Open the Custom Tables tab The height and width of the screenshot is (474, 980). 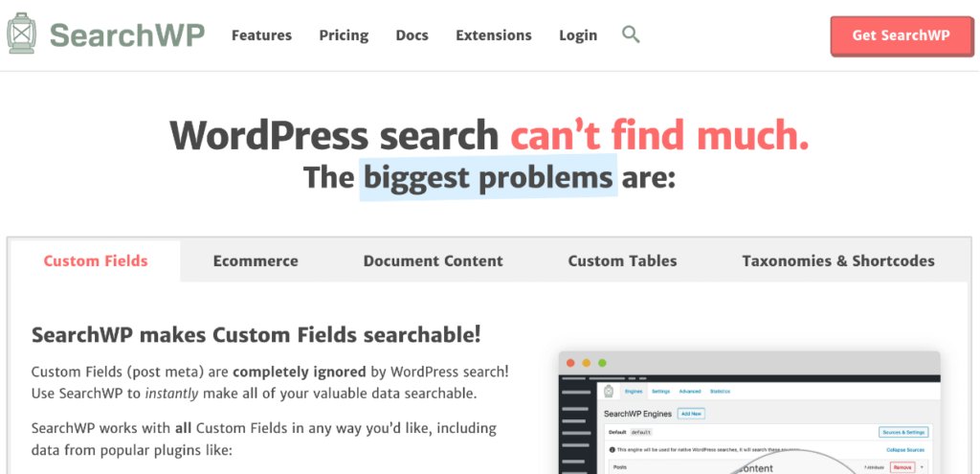pyautogui.click(x=622, y=260)
